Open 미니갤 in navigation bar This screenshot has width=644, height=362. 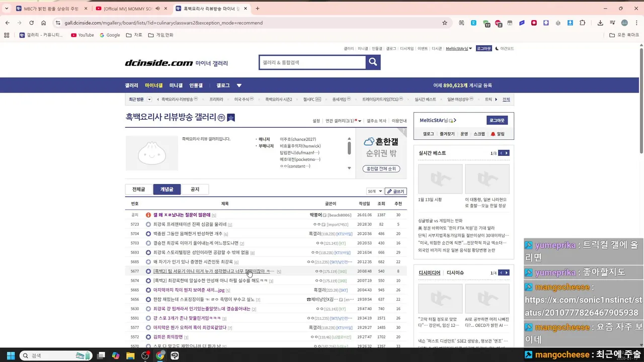176,85
